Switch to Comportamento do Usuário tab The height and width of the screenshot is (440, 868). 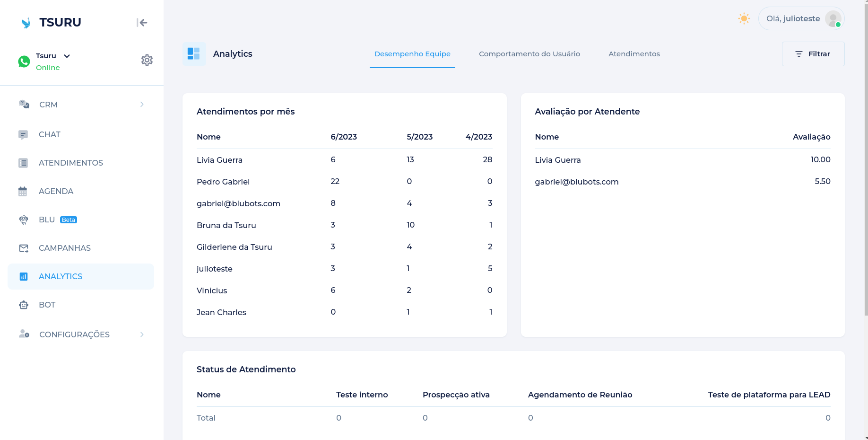click(529, 54)
